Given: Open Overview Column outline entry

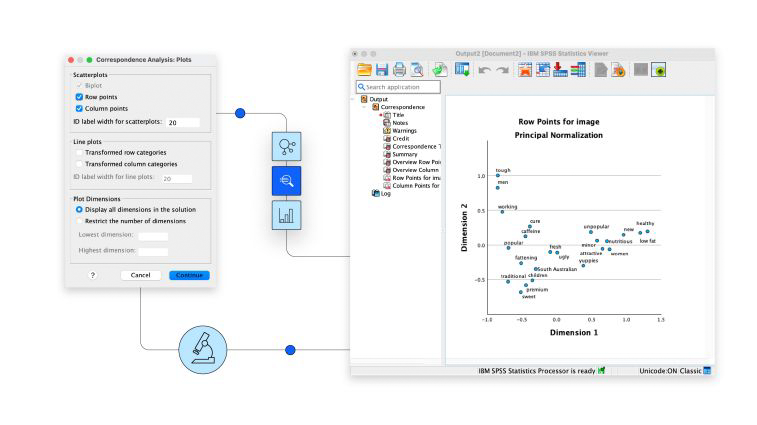Looking at the screenshot, I should [415, 170].
